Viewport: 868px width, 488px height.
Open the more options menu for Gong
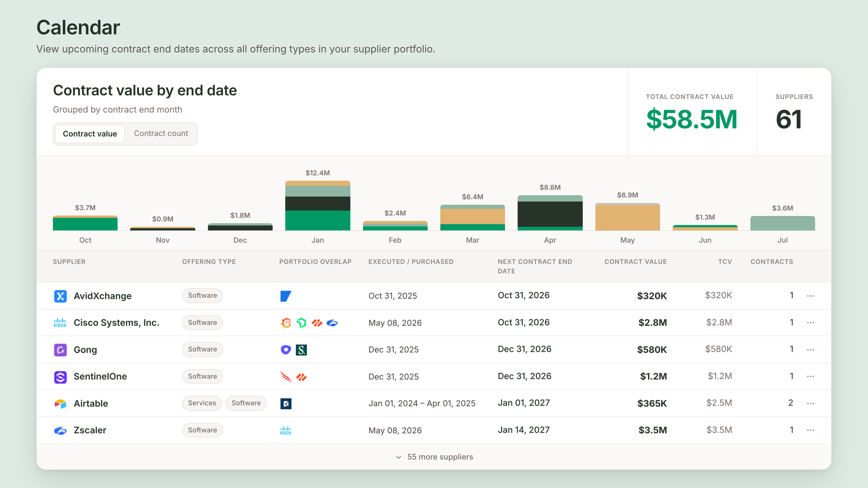810,350
